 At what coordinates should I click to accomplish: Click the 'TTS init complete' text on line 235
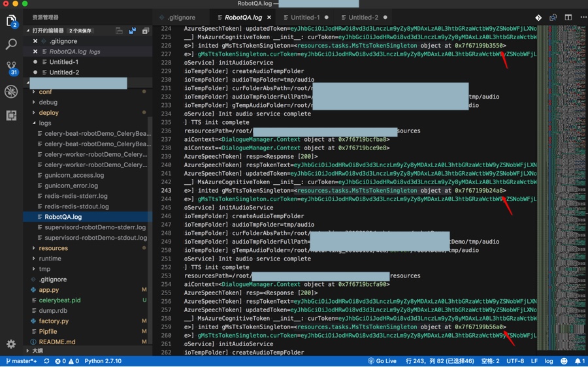point(220,122)
